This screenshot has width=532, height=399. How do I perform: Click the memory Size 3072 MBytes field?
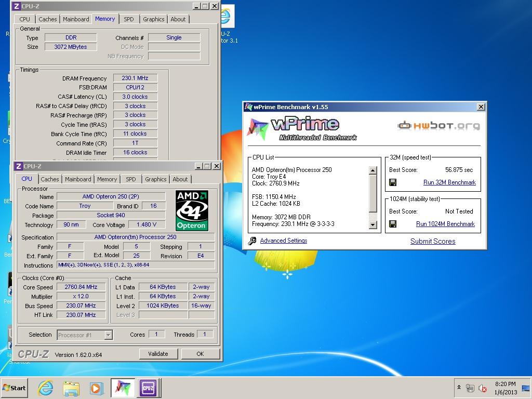click(71, 47)
